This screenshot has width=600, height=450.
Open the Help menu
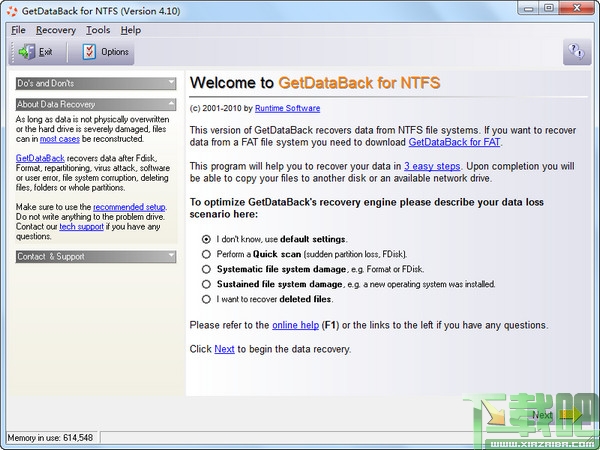[x=131, y=30]
